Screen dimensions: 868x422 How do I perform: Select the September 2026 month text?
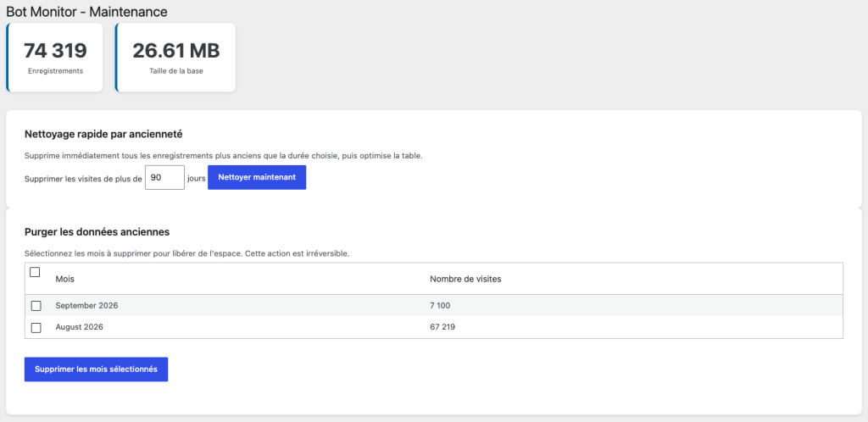[87, 305]
